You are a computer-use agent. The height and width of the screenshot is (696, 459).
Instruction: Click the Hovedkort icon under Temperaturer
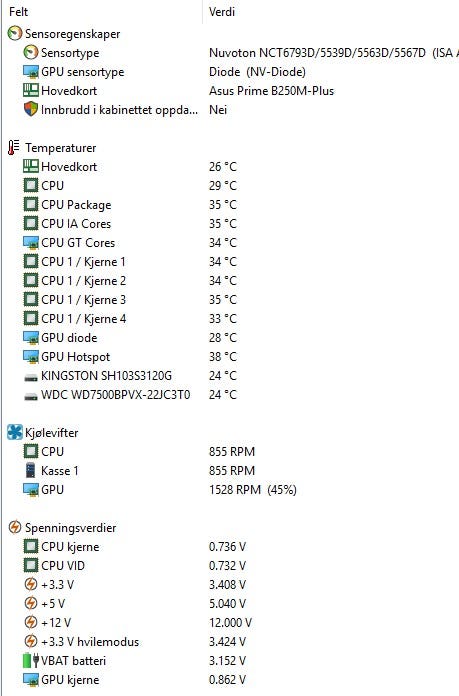coord(31,166)
